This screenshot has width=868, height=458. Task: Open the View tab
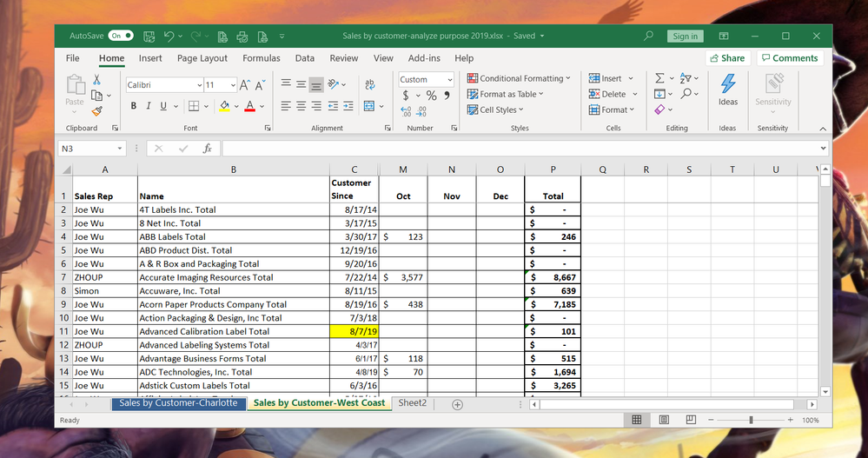click(383, 58)
